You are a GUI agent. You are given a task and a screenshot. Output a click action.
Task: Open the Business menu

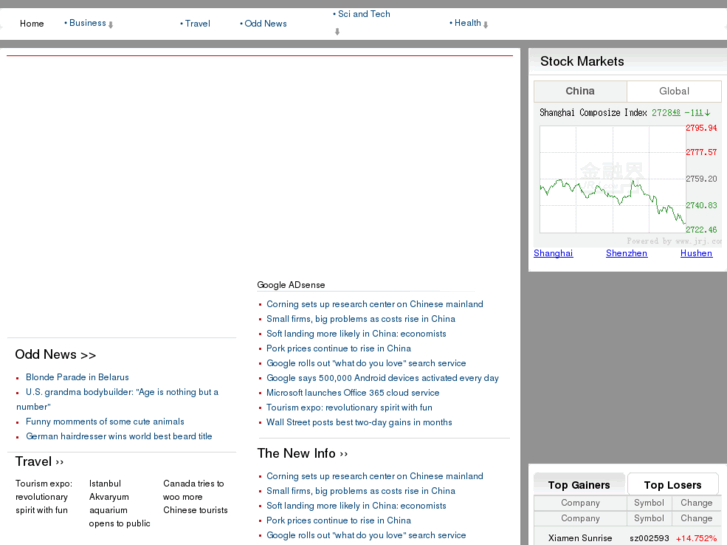click(88, 23)
